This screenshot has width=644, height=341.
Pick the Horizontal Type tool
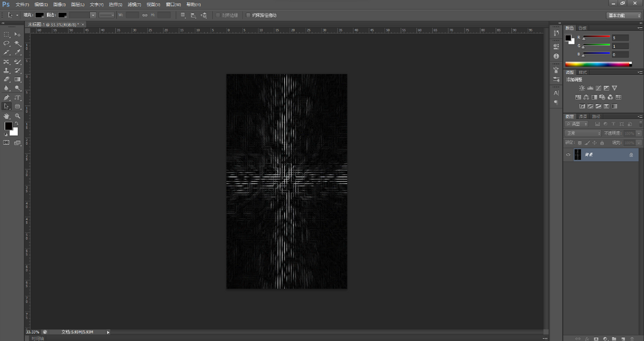coord(18,98)
